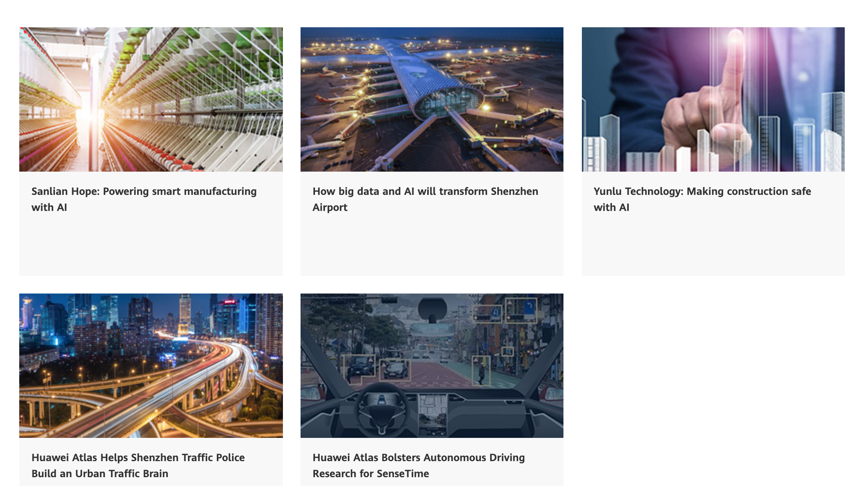Open 'Yunlu Technology: Making construction safe' article
The image size is (868, 486).
702,199
